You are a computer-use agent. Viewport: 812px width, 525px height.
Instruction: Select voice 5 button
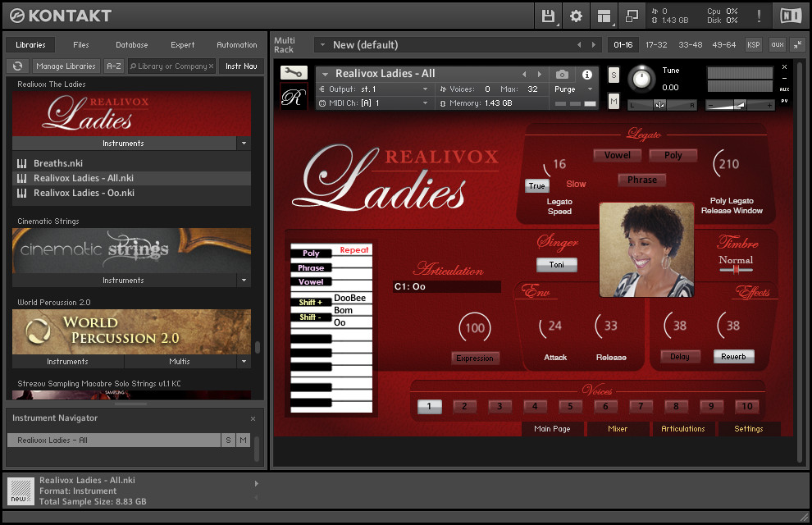coord(570,406)
